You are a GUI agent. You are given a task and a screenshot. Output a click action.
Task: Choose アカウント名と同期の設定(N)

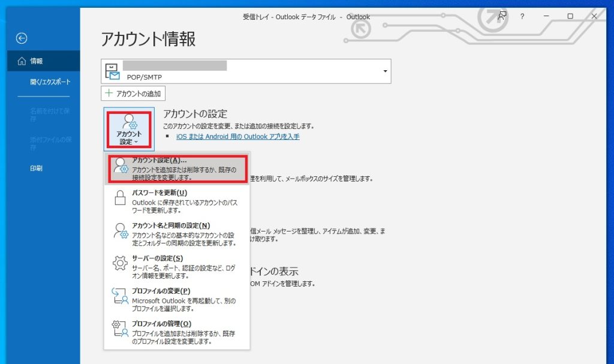click(177, 234)
